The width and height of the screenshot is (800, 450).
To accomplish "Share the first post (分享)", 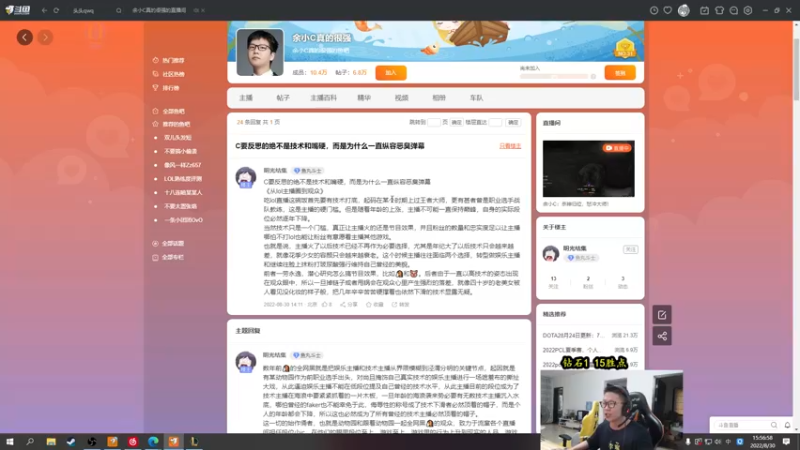I will click(x=348, y=305).
